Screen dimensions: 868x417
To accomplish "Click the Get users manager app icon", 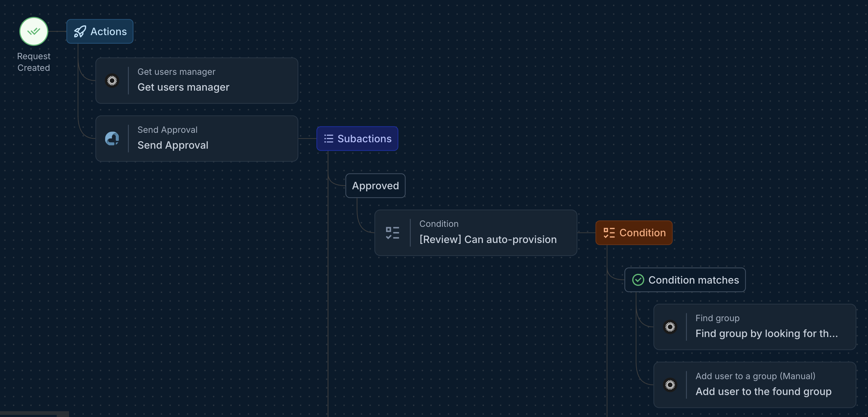I will (112, 81).
